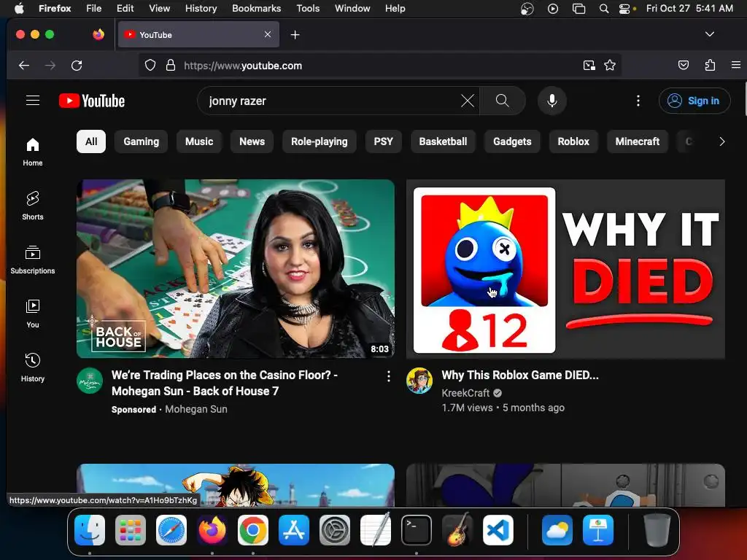Screen dimensions: 747x560
Task: List all tabs with the chevron dropdown
Action: pos(709,34)
